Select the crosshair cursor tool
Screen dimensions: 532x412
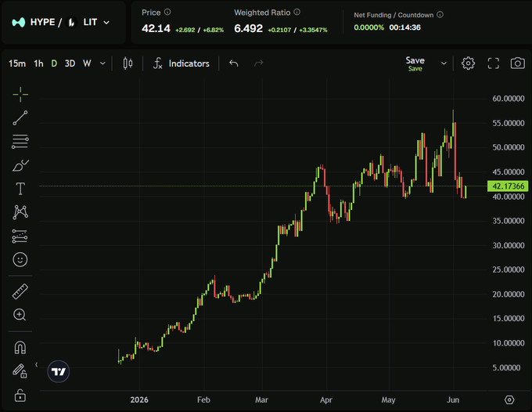pyautogui.click(x=20, y=95)
